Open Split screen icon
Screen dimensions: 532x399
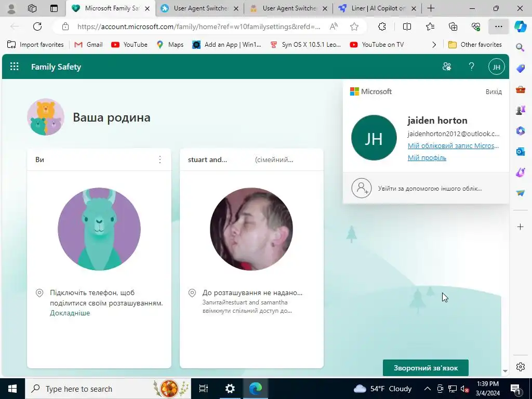(x=407, y=26)
